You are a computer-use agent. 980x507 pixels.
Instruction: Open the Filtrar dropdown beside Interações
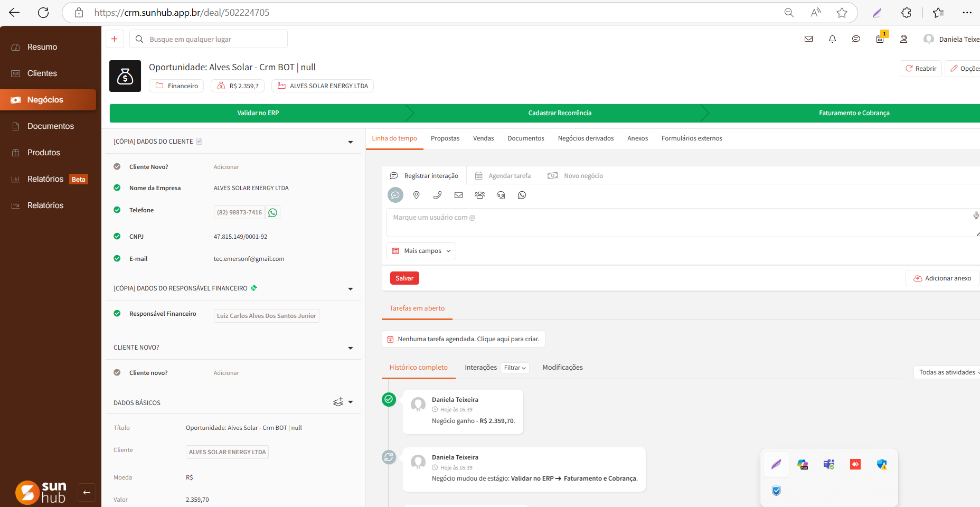(x=515, y=368)
